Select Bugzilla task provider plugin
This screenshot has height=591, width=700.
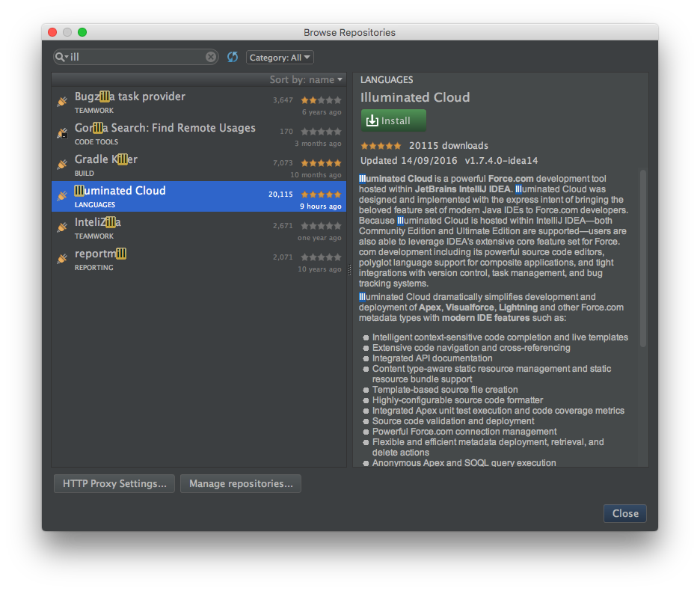pyautogui.click(x=199, y=102)
